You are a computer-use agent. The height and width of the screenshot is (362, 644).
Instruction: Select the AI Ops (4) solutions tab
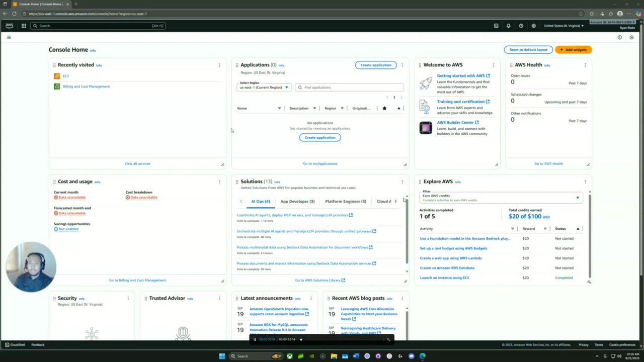pos(261,202)
